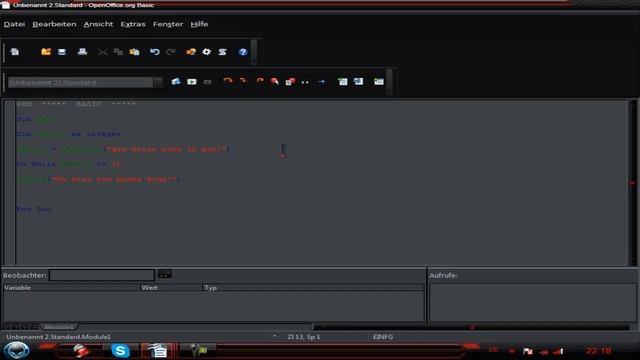The height and width of the screenshot is (360, 640).
Task: Click the Select Macro icon
Action: tap(222, 52)
